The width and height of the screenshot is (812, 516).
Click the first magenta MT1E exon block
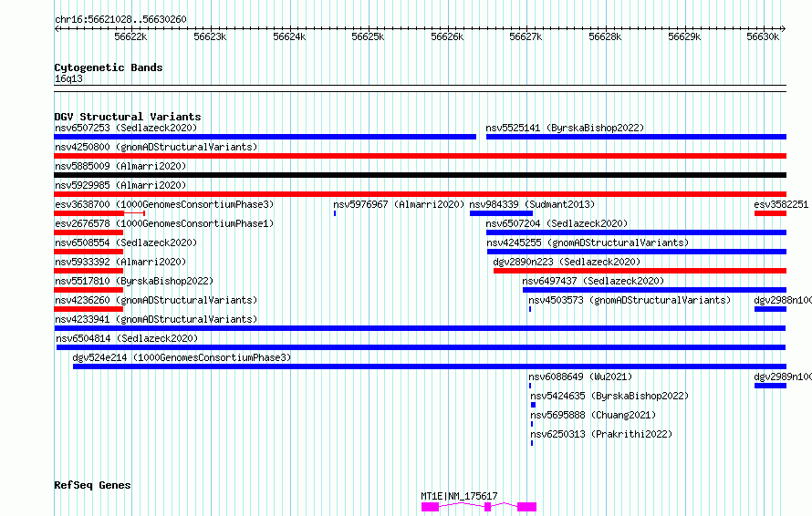pyautogui.click(x=431, y=507)
